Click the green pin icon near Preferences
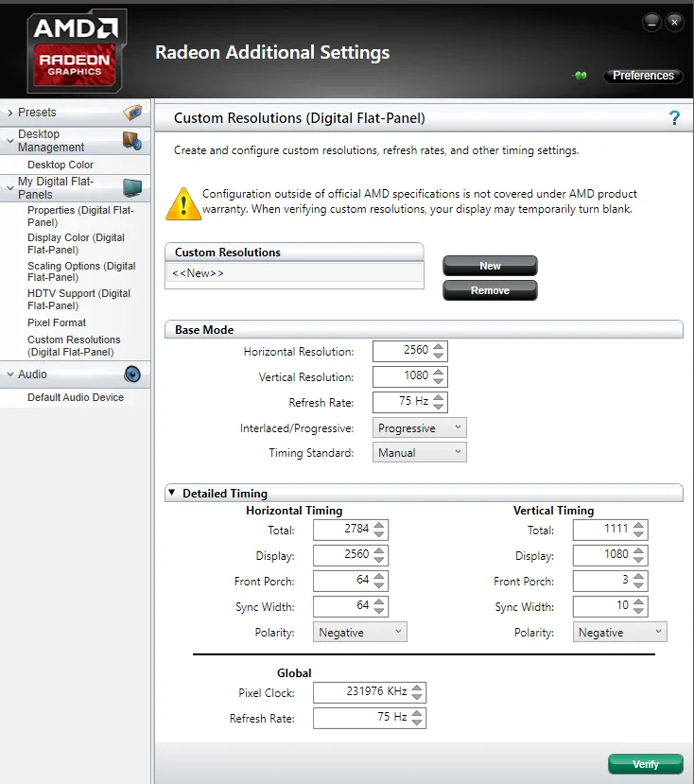 pos(580,76)
